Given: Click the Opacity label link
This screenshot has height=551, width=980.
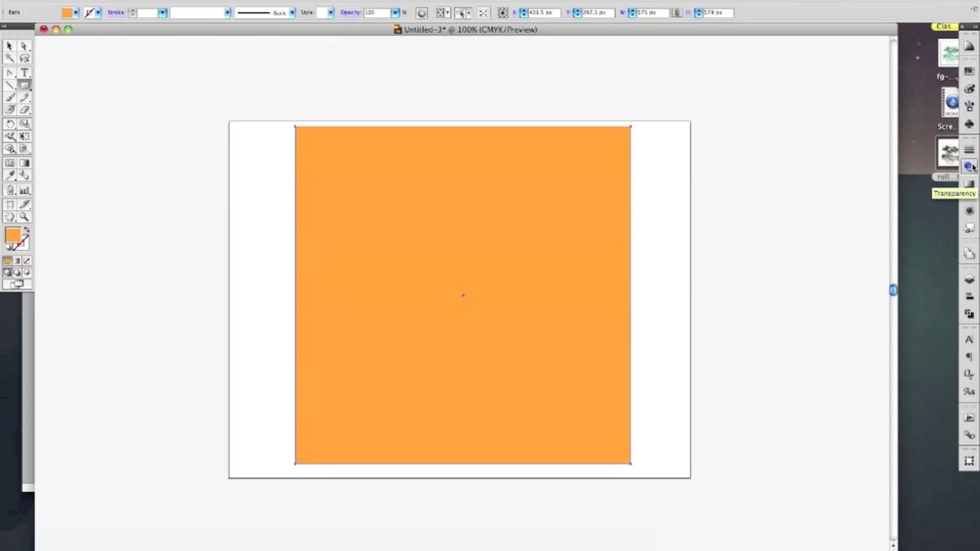Looking at the screenshot, I should (350, 13).
